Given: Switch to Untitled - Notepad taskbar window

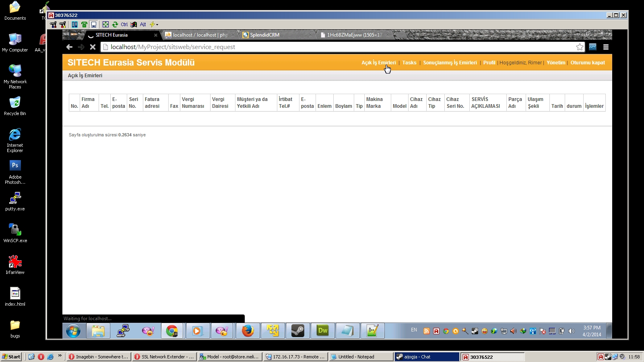Looking at the screenshot, I should point(361,357).
